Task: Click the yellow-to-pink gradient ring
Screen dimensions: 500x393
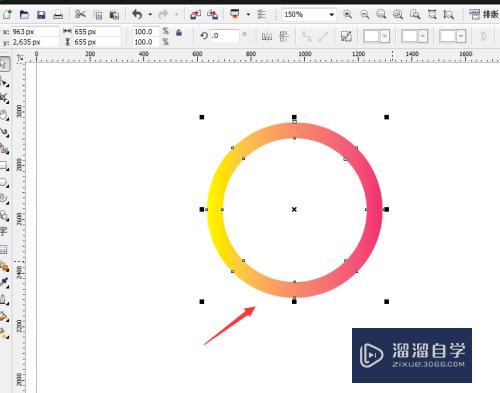Action: click(214, 210)
